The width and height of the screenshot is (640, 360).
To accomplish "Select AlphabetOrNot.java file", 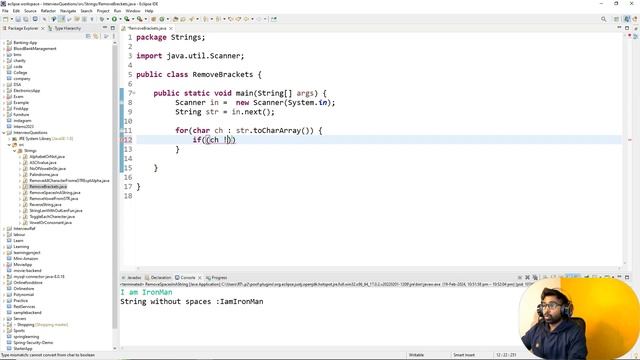I will tap(47, 157).
